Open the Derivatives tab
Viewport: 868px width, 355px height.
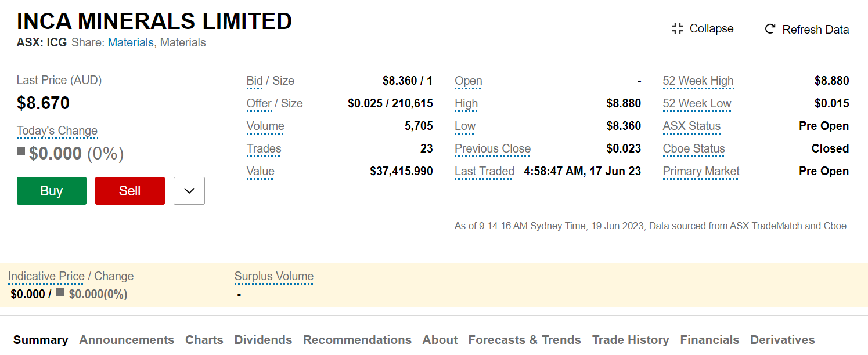tap(783, 340)
